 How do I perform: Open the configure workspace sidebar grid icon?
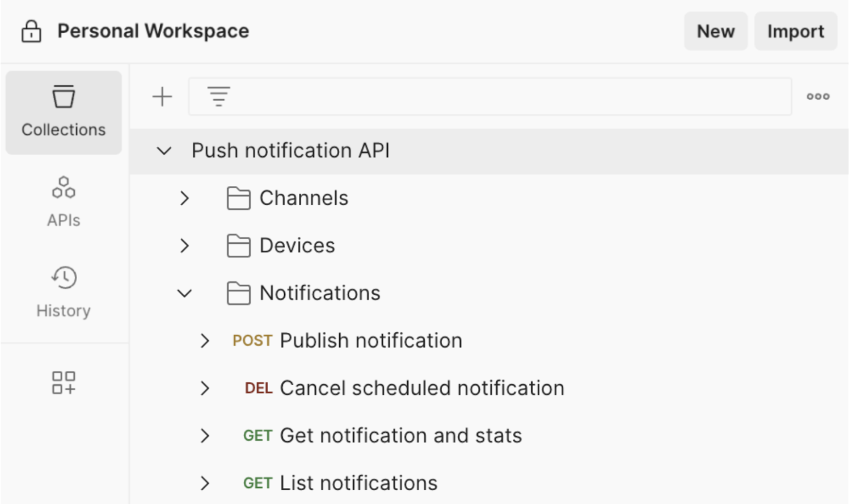[x=64, y=382]
